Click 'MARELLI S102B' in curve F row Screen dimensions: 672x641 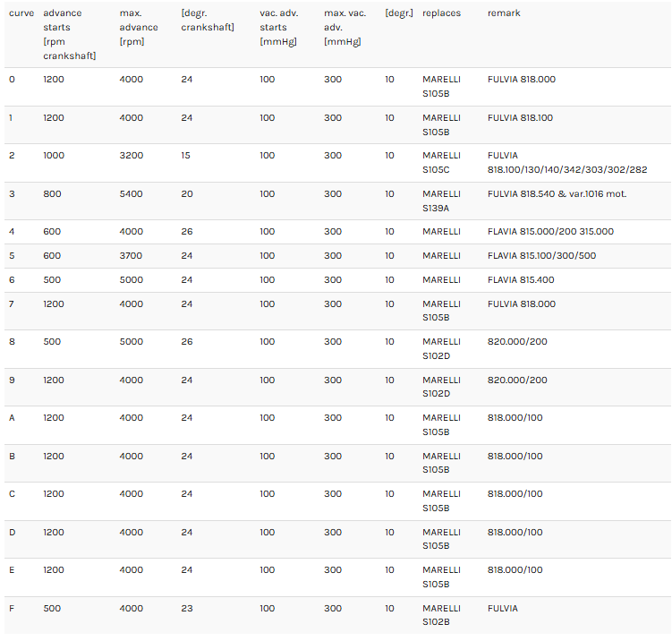(x=441, y=615)
